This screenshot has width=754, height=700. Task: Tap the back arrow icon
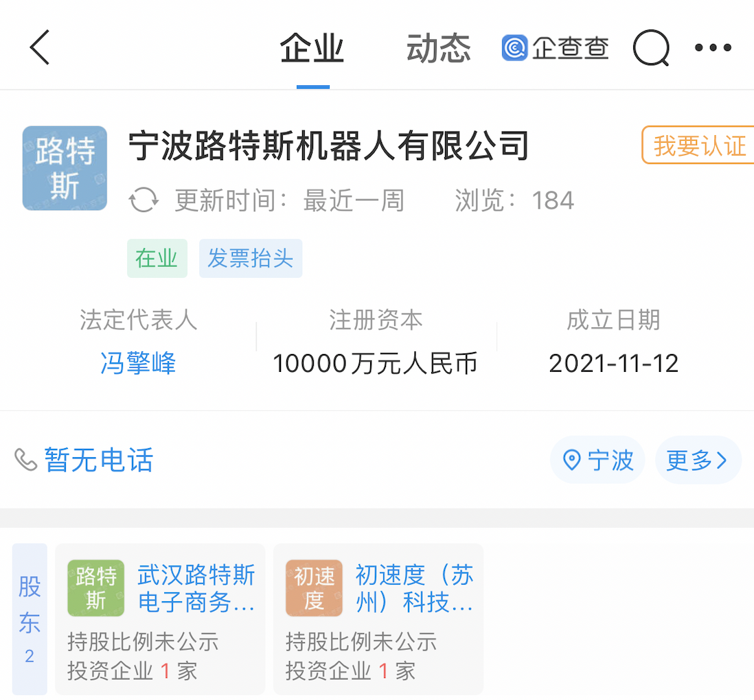click(39, 48)
